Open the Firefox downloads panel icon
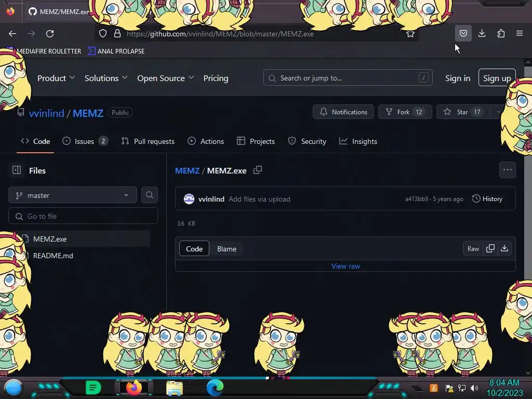 (482, 33)
